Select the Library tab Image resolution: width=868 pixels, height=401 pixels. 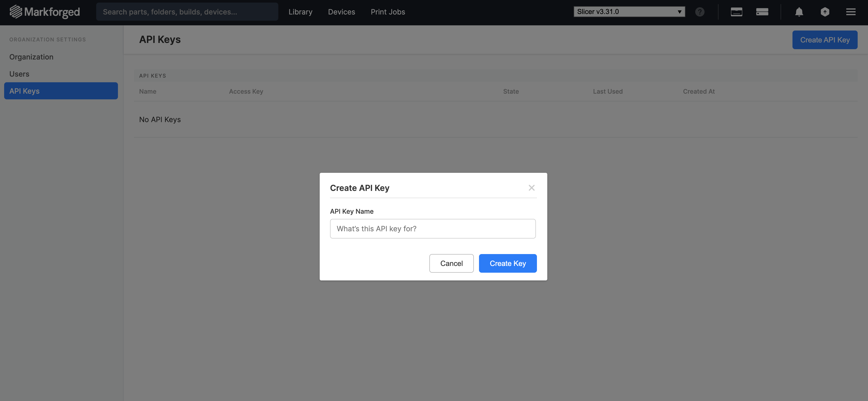[300, 11]
